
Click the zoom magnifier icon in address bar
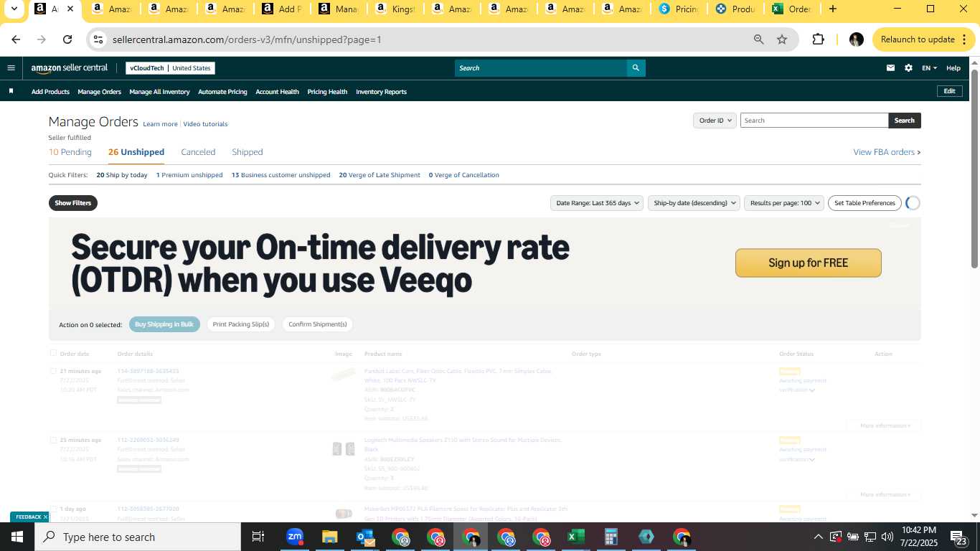click(x=758, y=39)
